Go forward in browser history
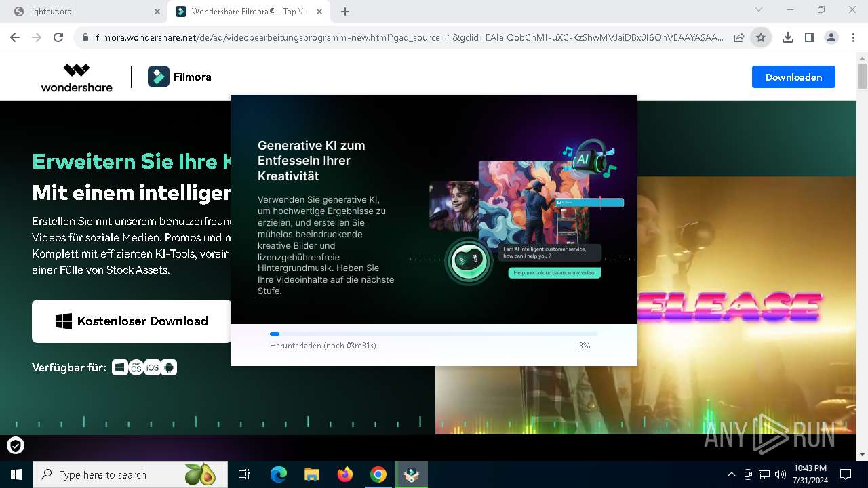The image size is (868, 488). (37, 37)
